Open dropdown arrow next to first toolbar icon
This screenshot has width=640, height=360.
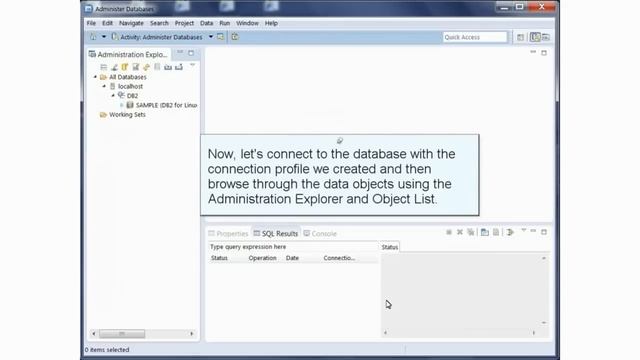coord(104,37)
